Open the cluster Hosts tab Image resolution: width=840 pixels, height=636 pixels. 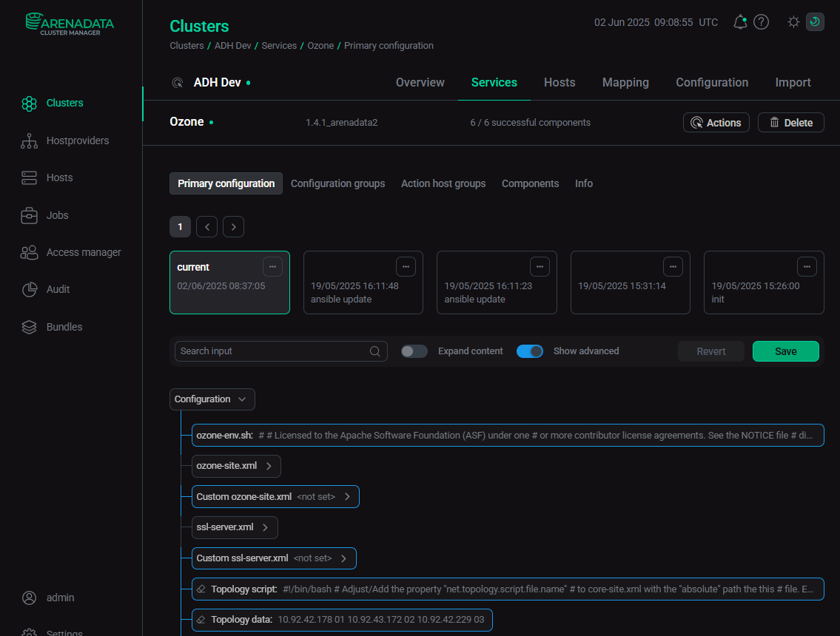(x=560, y=82)
